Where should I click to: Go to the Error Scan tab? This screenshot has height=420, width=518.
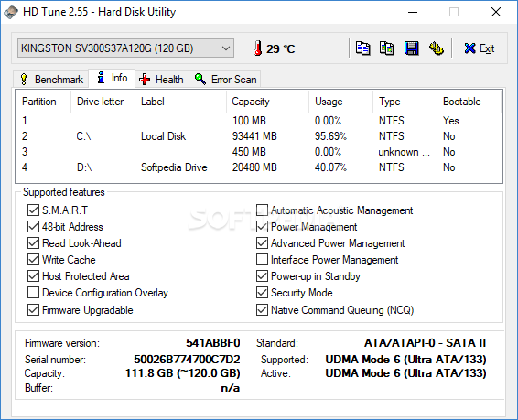click(x=225, y=80)
